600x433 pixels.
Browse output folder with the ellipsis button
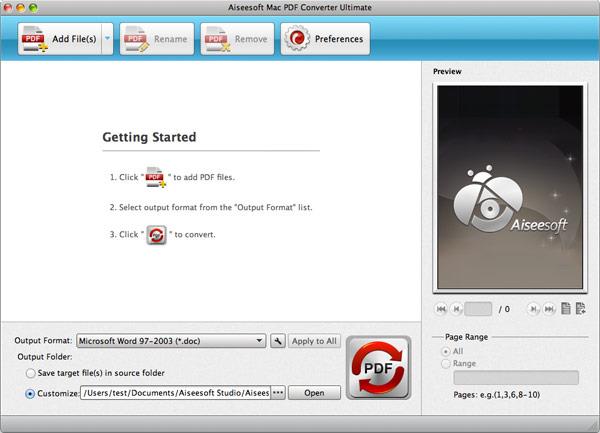[278, 393]
